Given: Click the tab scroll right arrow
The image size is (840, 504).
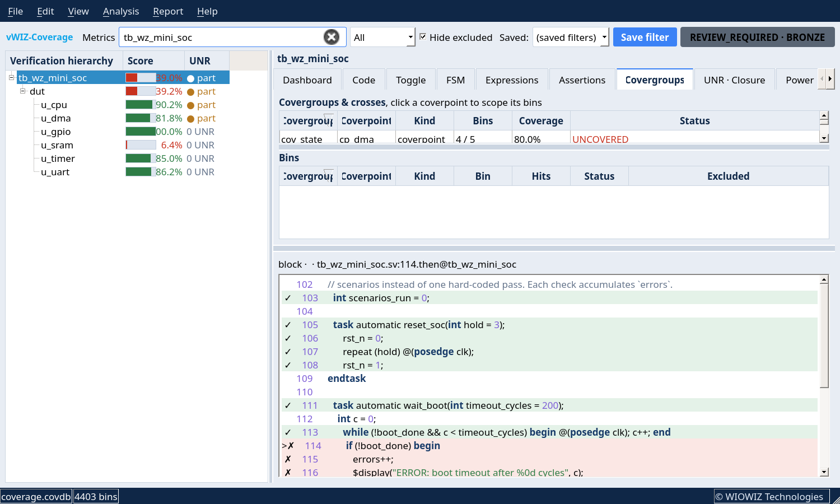Looking at the screenshot, I should [x=830, y=80].
